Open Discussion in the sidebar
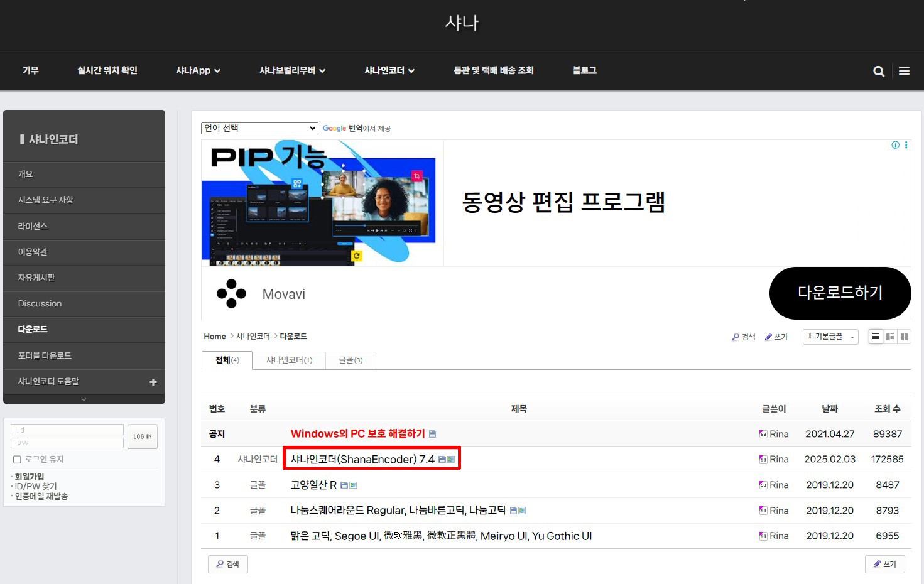This screenshot has height=584, width=924. tap(84, 303)
